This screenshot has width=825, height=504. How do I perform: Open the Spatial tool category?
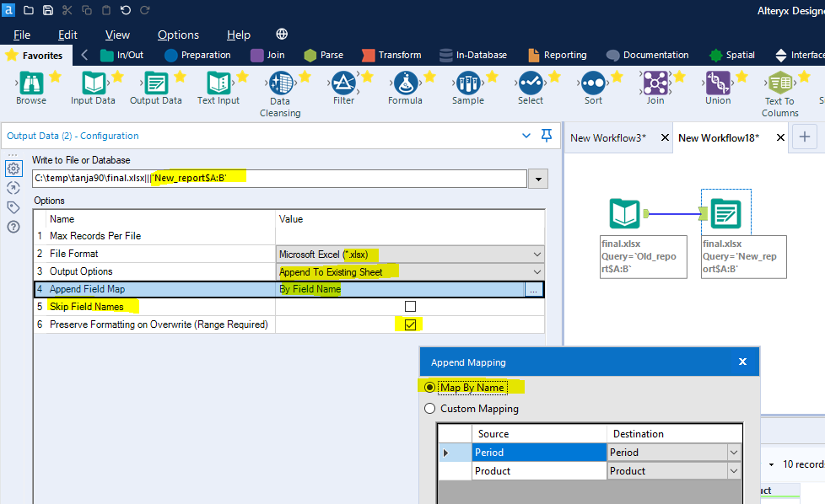732,55
